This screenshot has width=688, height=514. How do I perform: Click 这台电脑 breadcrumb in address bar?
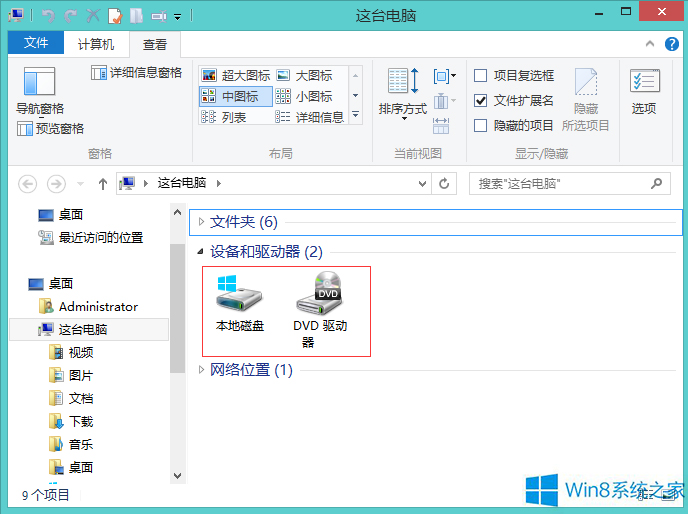[182, 183]
